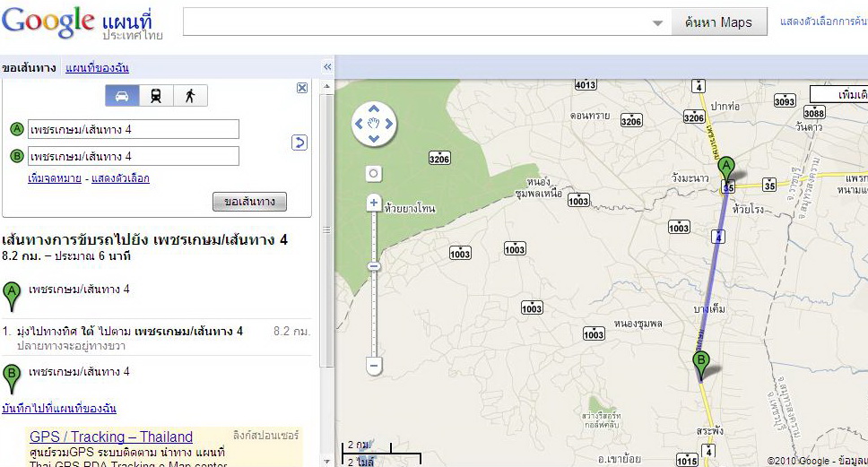The image size is (868, 467).
Task: Select the public transit train mode
Action: coord(156,96)
